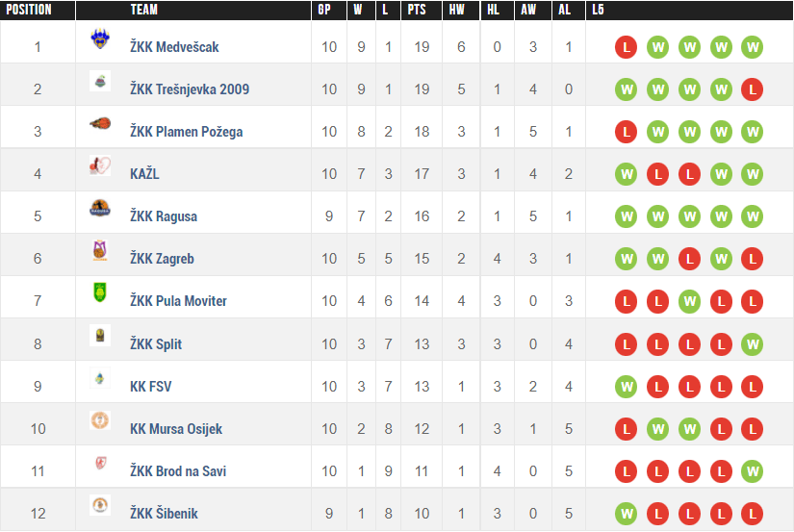Screen dimensions: 794x532
Task: Click ŽKK Šibenik's green W result badge
Action: (x=627, y=514)
